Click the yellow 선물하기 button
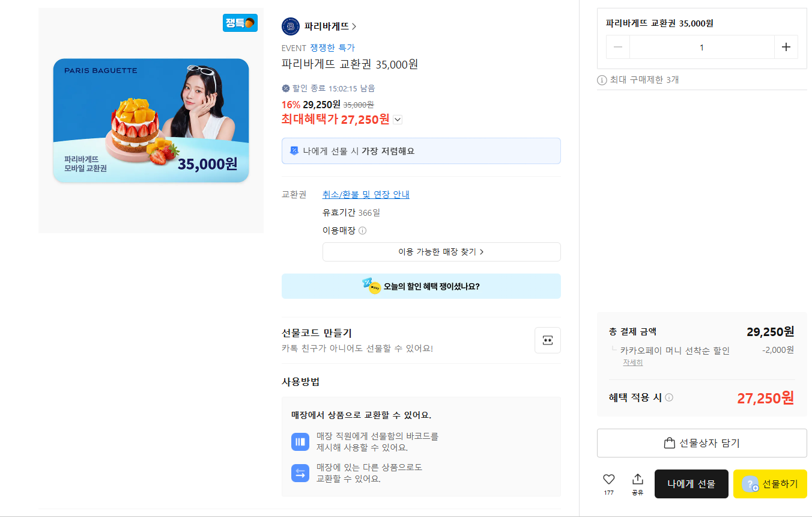 (x=770, y=484)
